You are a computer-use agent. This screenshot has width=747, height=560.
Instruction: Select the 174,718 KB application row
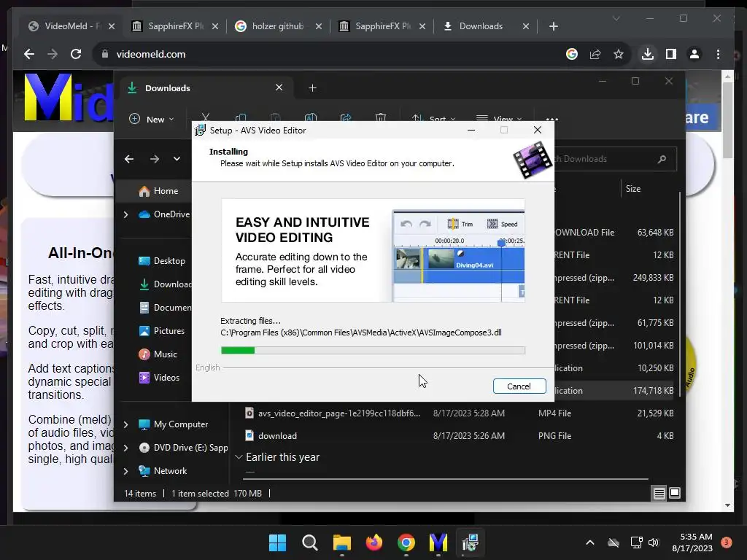point(614,391)
